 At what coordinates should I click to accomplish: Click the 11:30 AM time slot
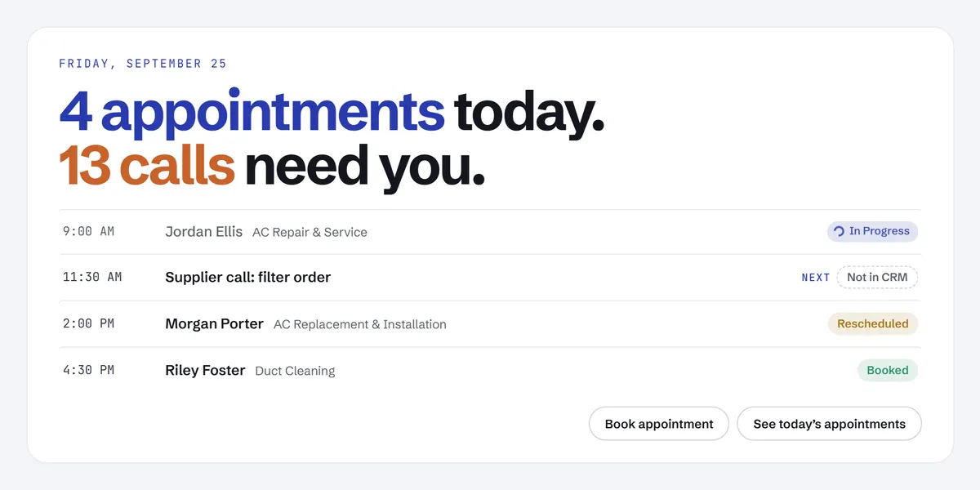click(x=92, y=278)
